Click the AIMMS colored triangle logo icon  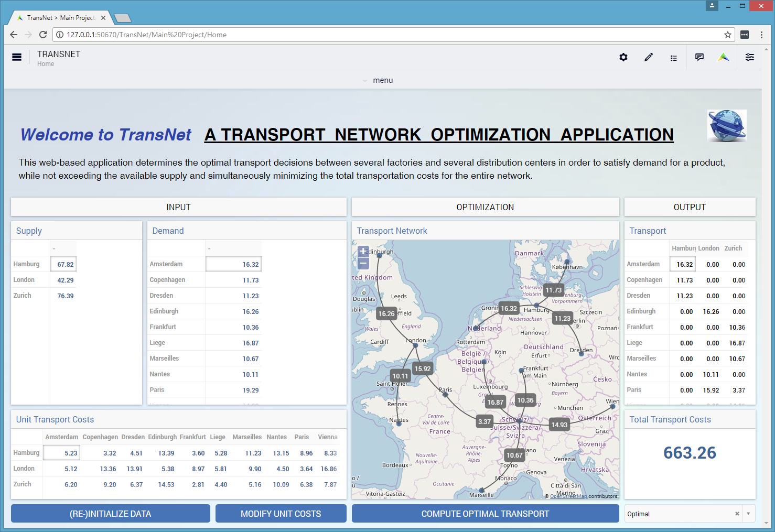(x=724, y=57)
